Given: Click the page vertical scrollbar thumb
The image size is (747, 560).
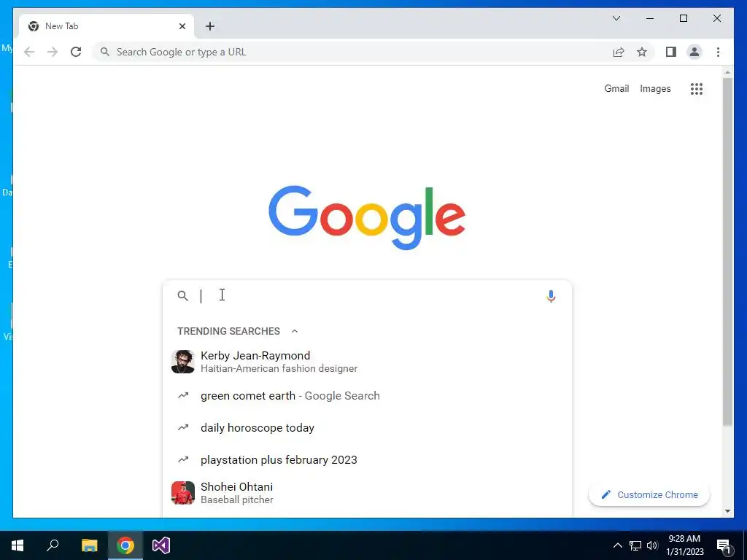Looking at the screenshot, I should 727,252.
